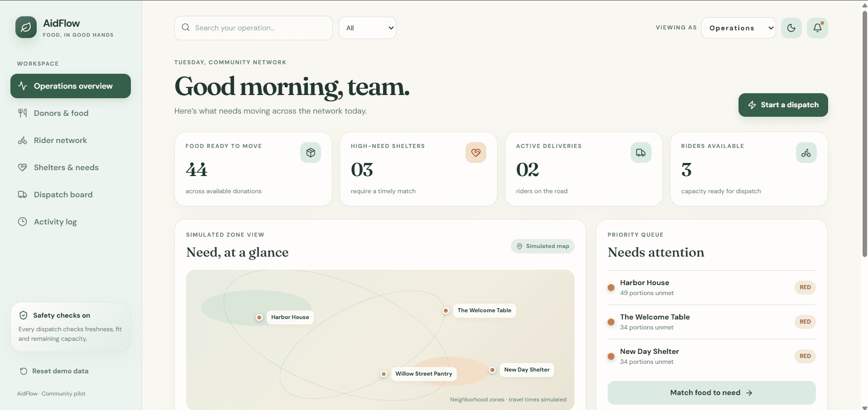Select Harbor House in priority queue

[x=711, y=288]
